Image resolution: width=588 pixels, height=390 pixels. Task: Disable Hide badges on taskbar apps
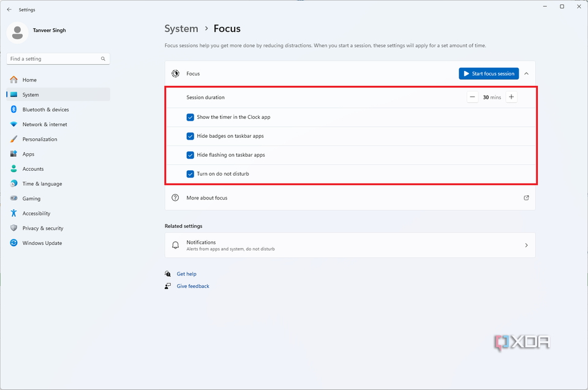[190, 136]
